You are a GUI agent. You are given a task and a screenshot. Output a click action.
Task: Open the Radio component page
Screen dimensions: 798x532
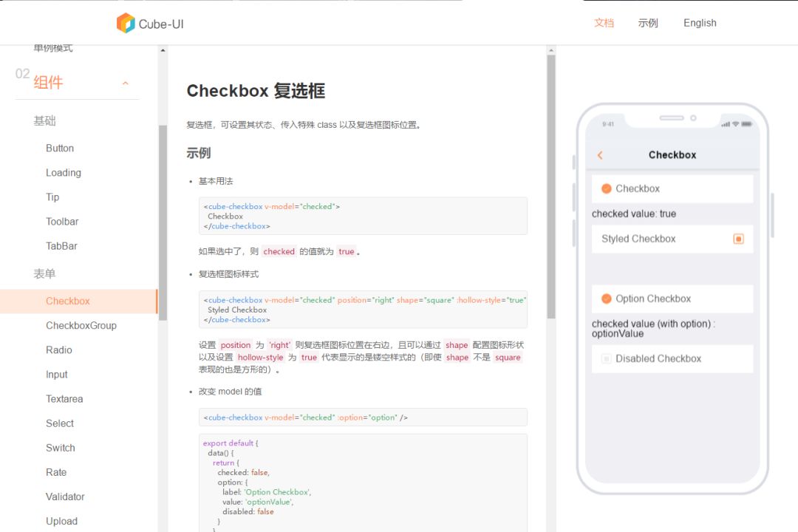point(59,349)
